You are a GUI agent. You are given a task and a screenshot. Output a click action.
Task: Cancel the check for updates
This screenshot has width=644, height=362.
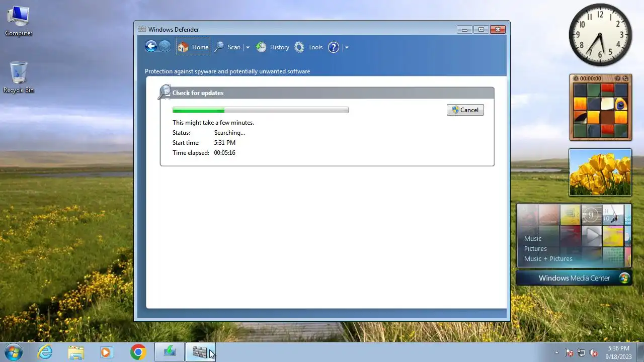pos(465,110)
